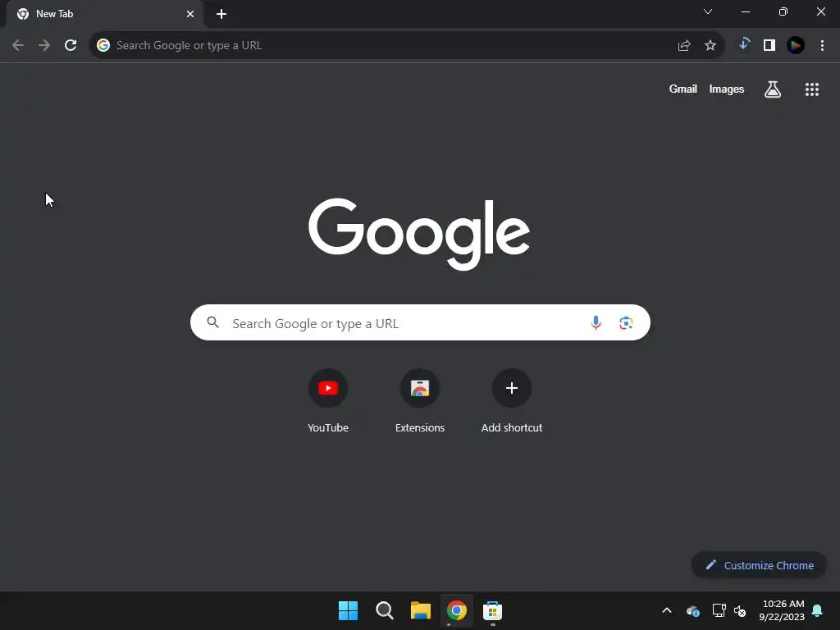840x630 pixels.
Task: Open Chrome three-dot menu
Action: (x=822, y=46)
